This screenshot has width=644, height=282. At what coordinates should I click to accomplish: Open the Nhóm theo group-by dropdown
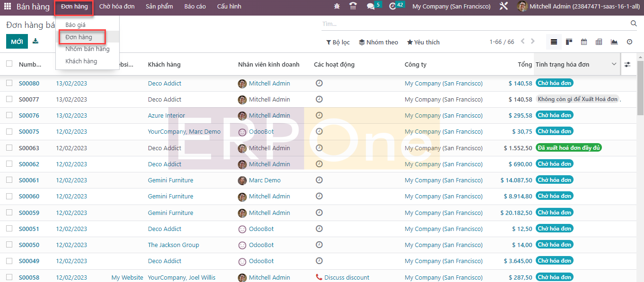click(x=378, y=42)
